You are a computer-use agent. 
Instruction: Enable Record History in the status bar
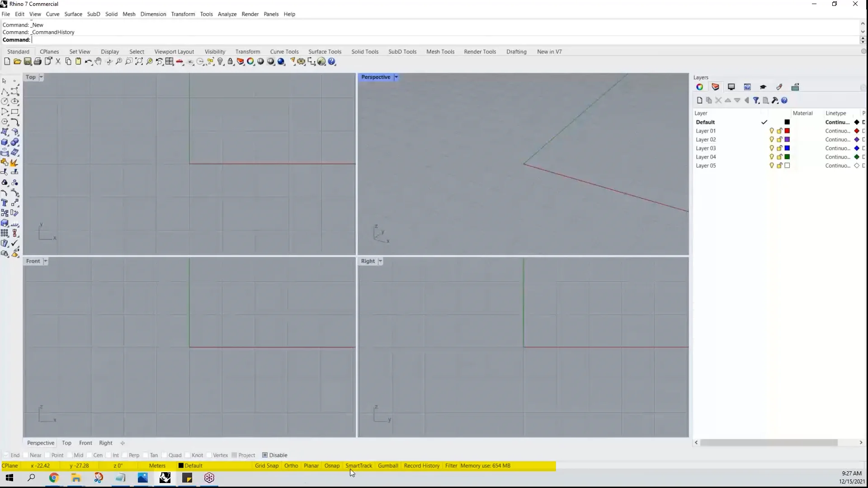(x=421, y=465)
